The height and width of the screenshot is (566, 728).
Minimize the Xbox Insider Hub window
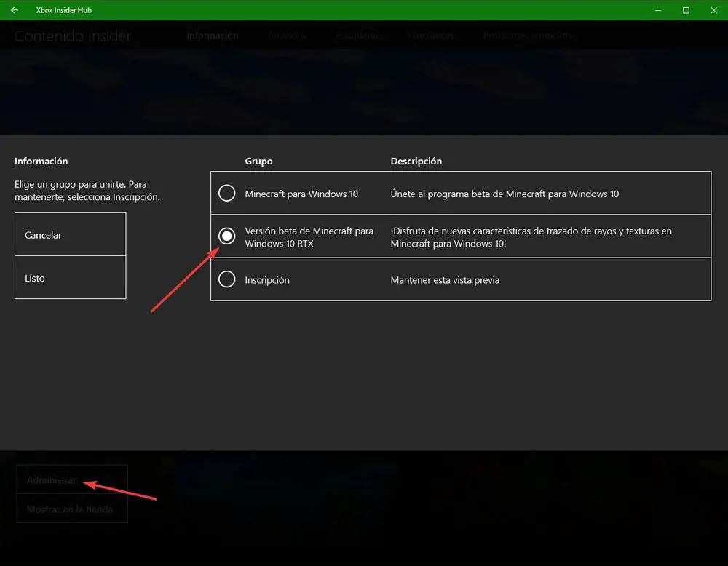point(658,9)
